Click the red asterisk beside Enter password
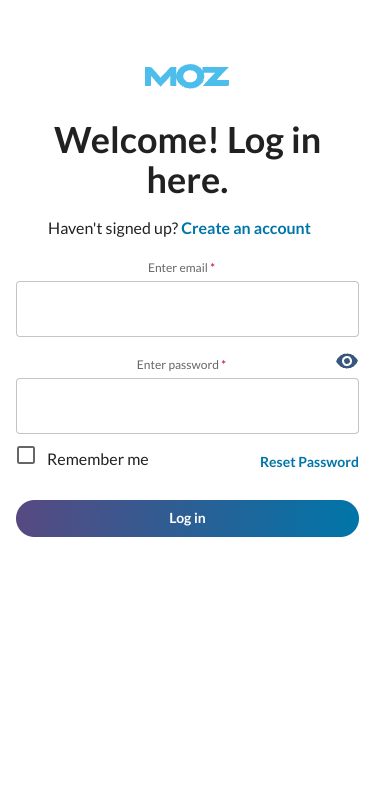The image size is (375, 812). (224, 362)
